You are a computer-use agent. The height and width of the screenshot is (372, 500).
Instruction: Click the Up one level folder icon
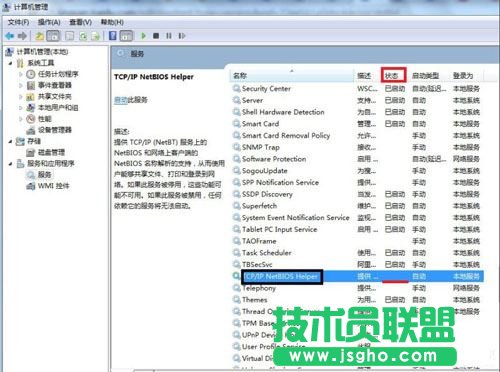click(40, 36)
